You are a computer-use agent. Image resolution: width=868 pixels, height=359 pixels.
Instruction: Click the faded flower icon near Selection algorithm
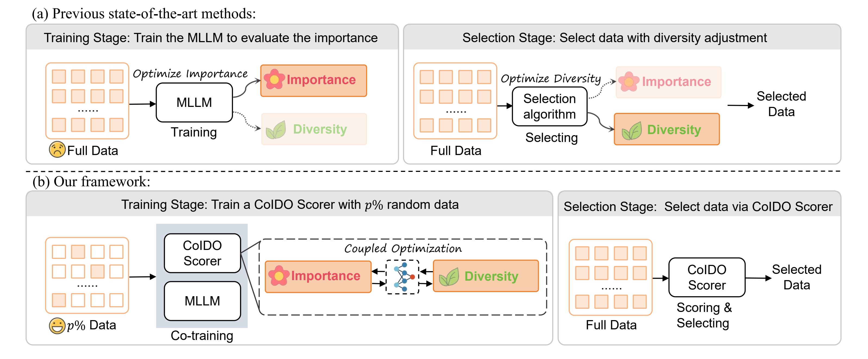point(629,82)
